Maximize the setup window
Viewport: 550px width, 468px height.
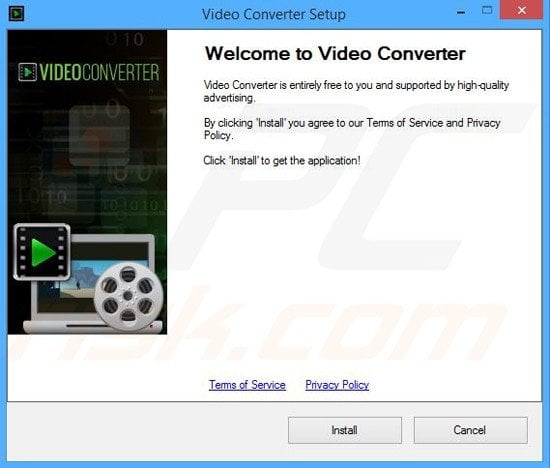[x=487, y=11]
